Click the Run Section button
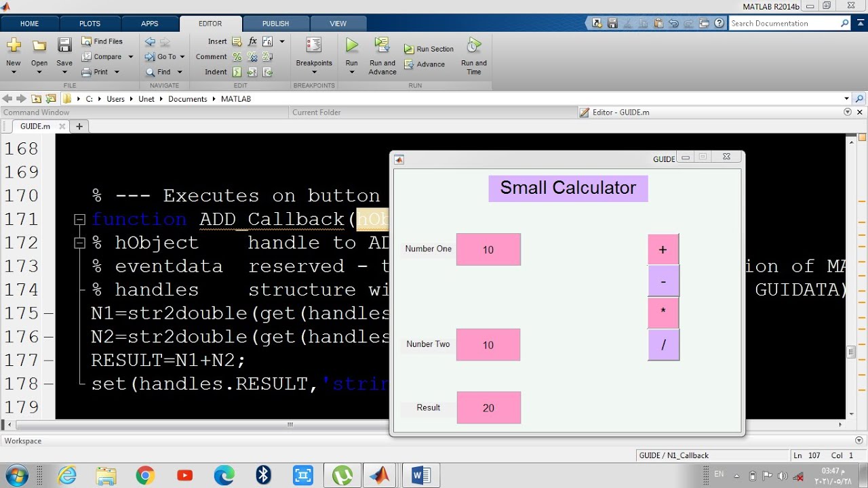Viewport: 868px width, 488px height. pyautogui.click(x=429, y=49)
